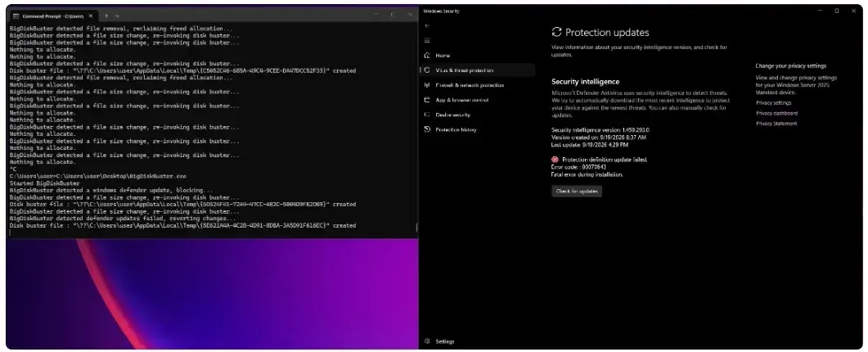Click the disk buster file line ending 5A5D91F616EC

[x=183, y=226]
